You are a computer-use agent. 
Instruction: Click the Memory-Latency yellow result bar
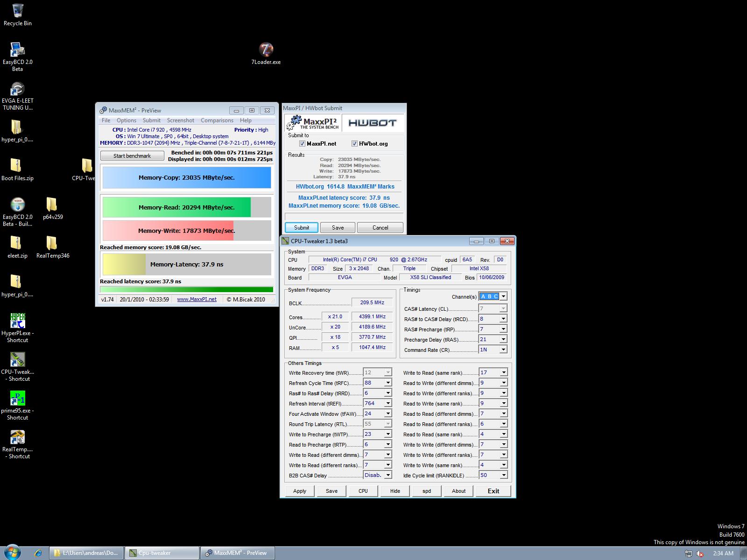tap(187, 264)
